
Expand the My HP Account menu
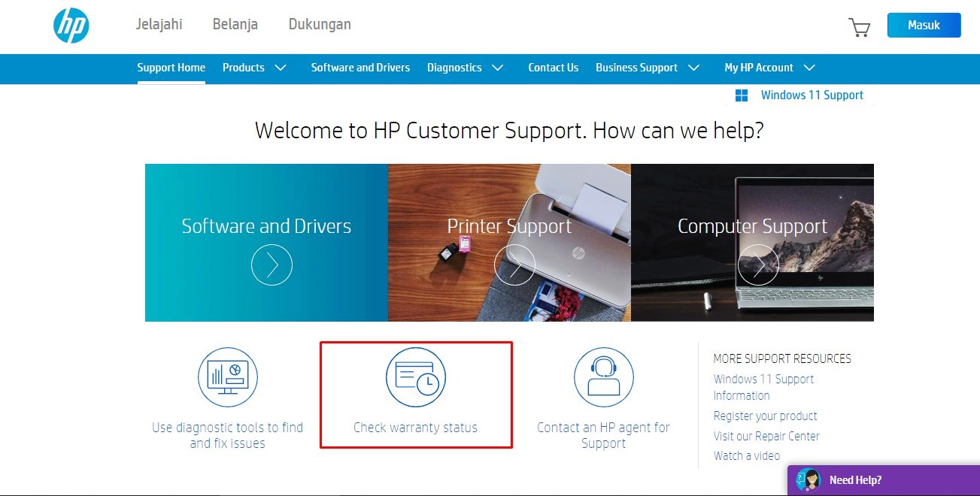pos(769,68)
